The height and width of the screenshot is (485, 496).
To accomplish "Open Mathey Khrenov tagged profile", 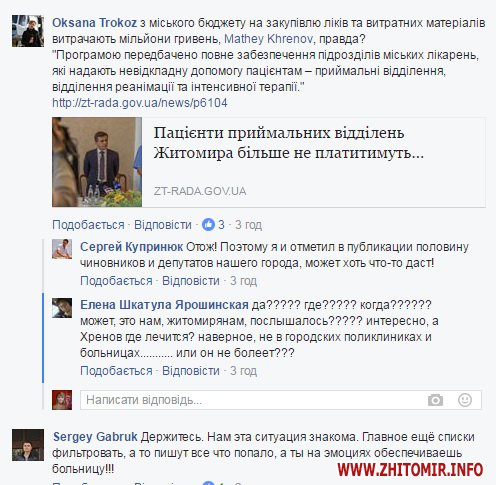I will coord(269,39).
